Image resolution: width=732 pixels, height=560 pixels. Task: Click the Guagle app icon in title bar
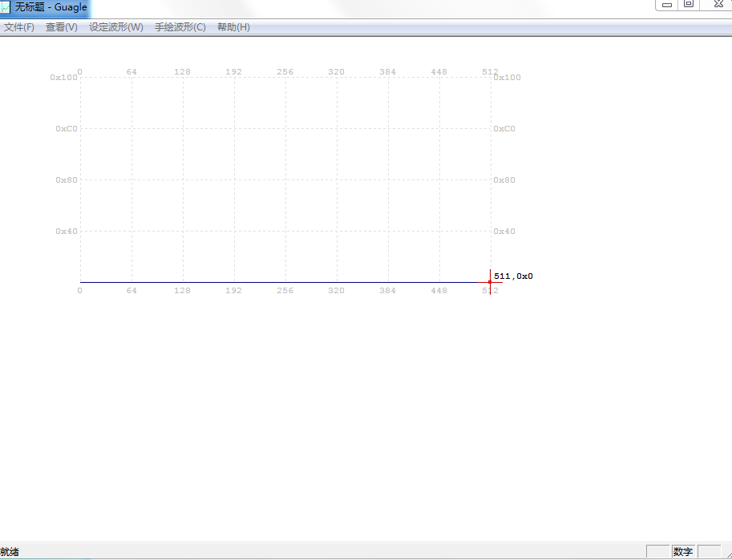pos(5,7)
